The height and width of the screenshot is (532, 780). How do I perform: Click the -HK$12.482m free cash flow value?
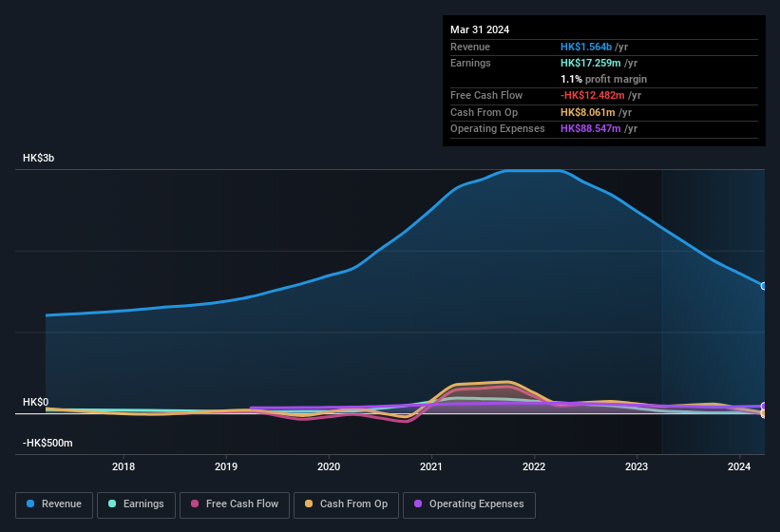(593, 95)
